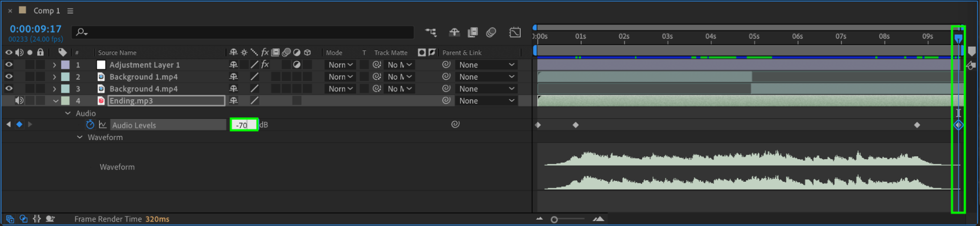The image size is (980, 226).
Task: Click the shy layers hide icon
Action: [454, 32]
